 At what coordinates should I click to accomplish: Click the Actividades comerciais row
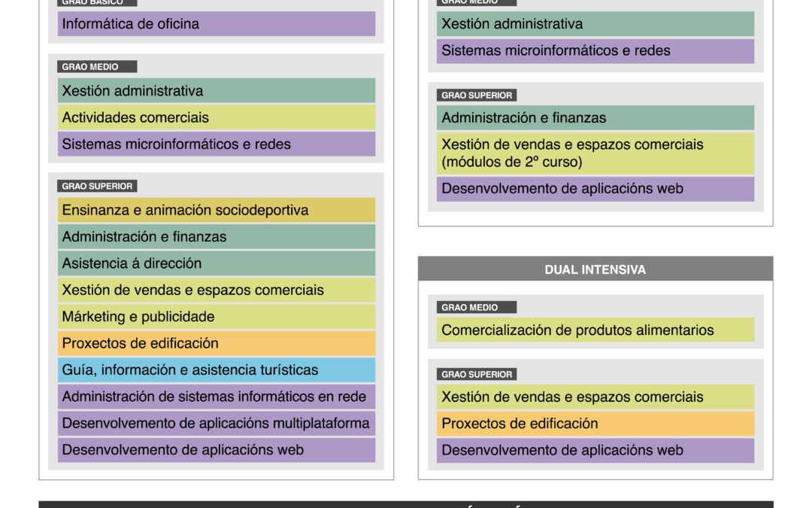click(217, 117)
